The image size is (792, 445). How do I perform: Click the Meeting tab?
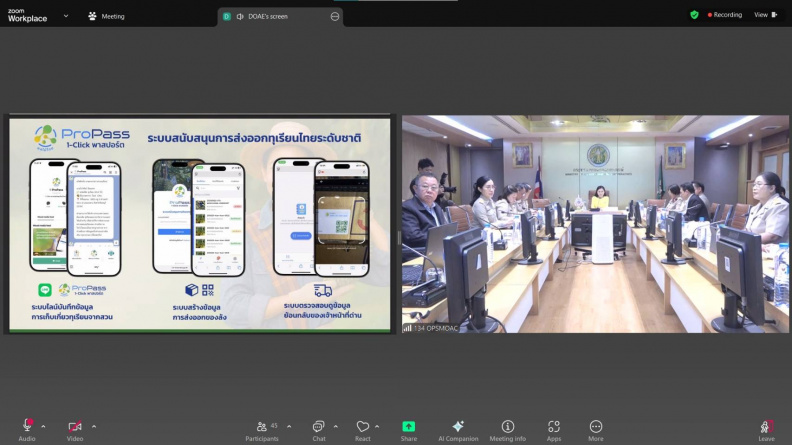pyautogui.click(x=107, y=16)
